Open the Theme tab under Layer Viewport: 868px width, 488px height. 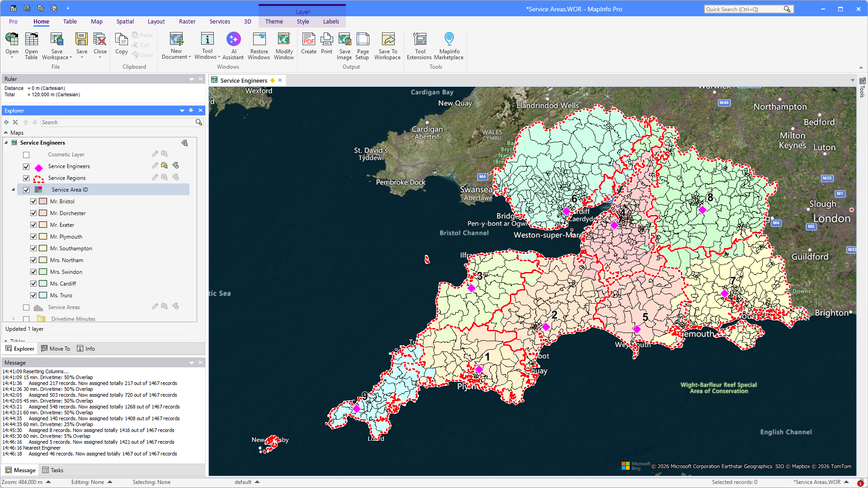274,22
